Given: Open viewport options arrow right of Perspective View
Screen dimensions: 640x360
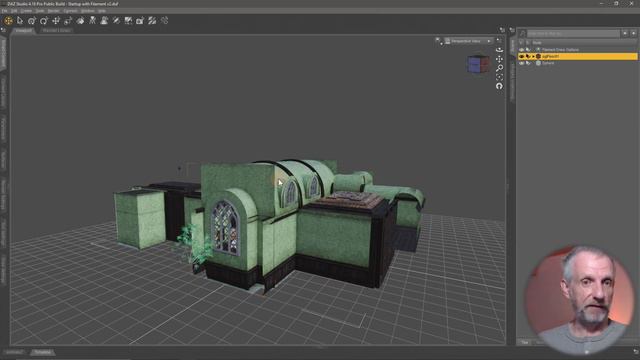Looking at the screenshot, I should (498, 40).
